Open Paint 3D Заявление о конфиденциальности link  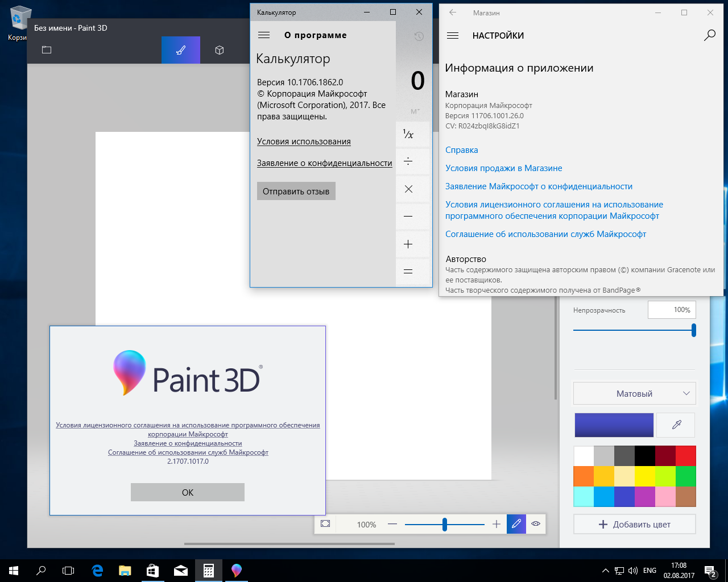pyautogui.click(x=188, y=443)
